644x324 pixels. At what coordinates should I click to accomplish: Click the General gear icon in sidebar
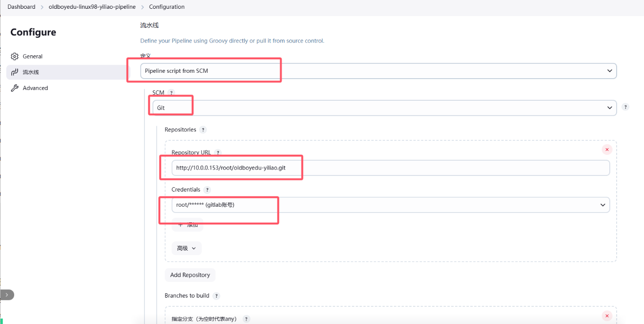[x=15, y=56]
